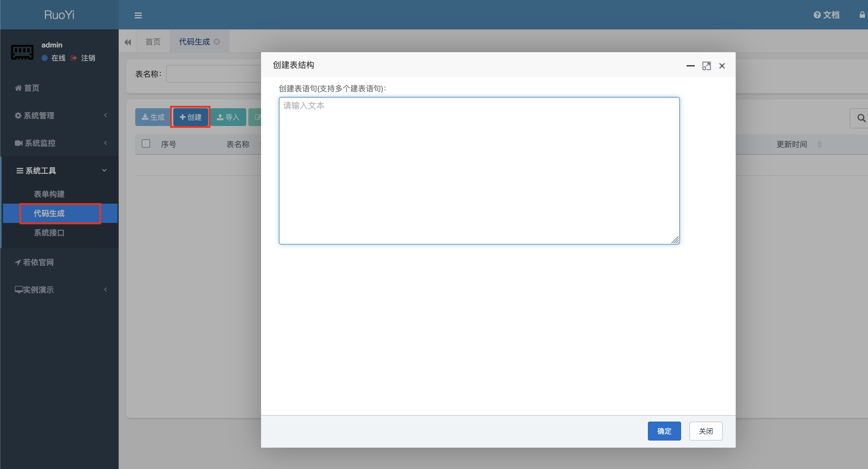
Task: Click the RuoYi logo text
Action: click(x=59, y=15)
